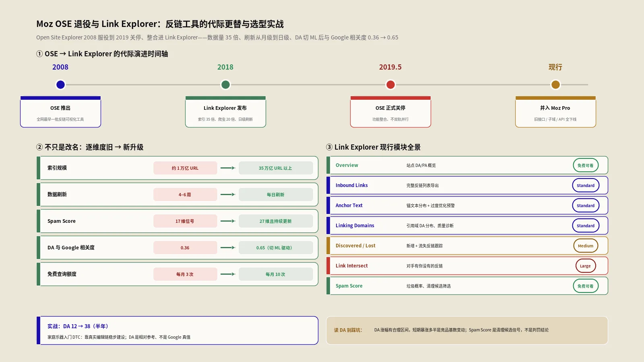The image size is (644, 362).
Task: Click the old value 17 维信号
Action: click(x=185, y=221)
